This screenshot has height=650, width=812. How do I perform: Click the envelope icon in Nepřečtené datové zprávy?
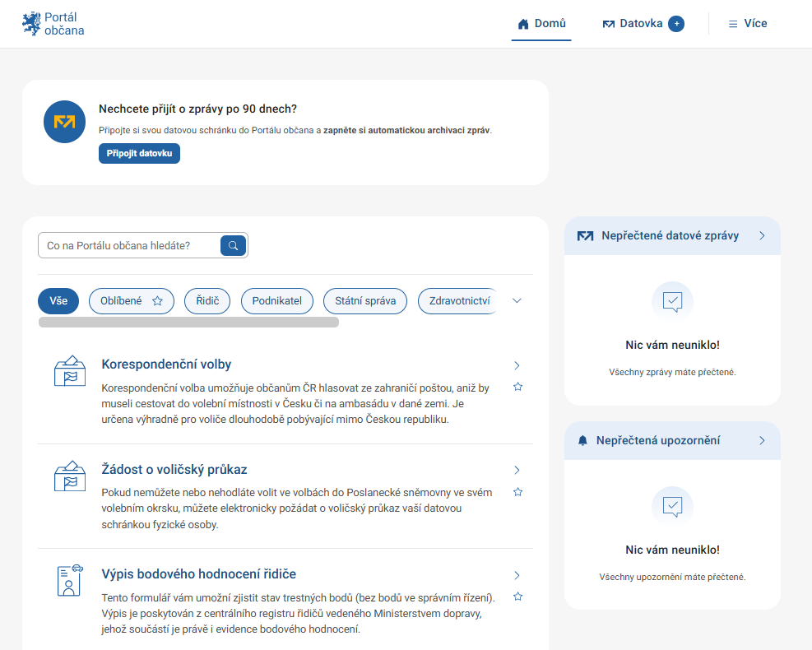[585, 236]
